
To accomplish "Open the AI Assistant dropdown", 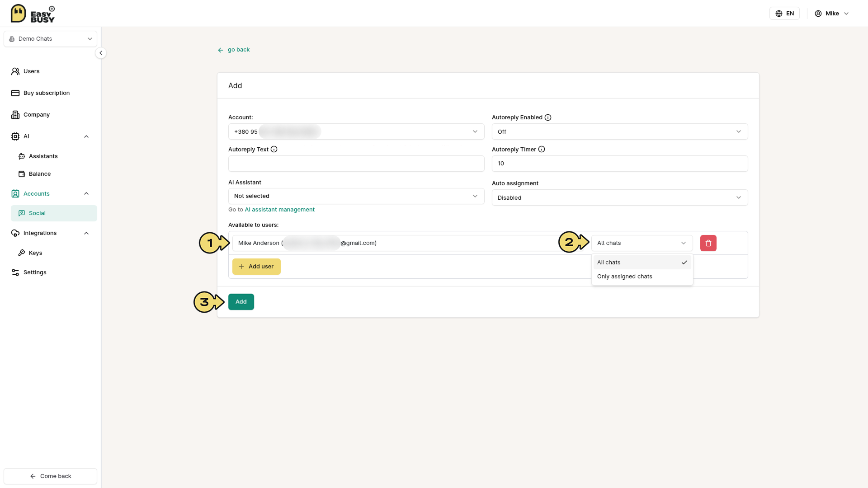I will pos(356,196).
